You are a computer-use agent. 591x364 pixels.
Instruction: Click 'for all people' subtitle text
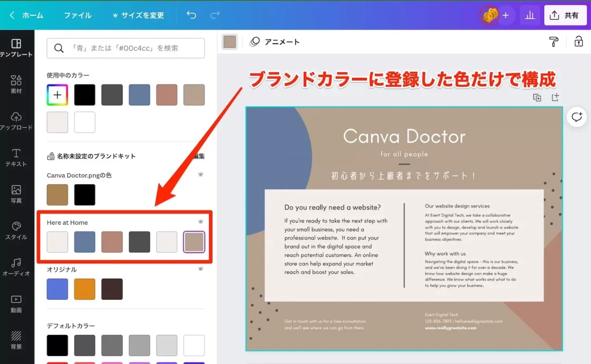coord(404,154)
